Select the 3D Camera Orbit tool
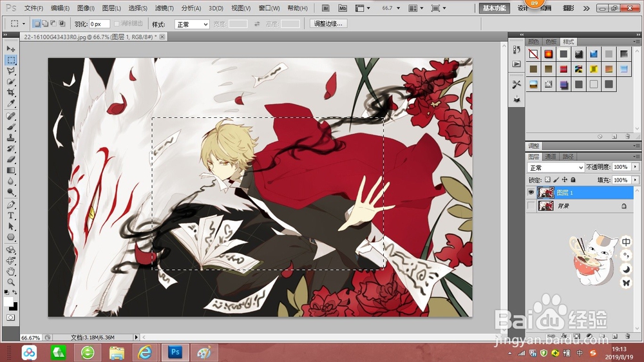Screen dimensions: 644x362 point(11,260)
